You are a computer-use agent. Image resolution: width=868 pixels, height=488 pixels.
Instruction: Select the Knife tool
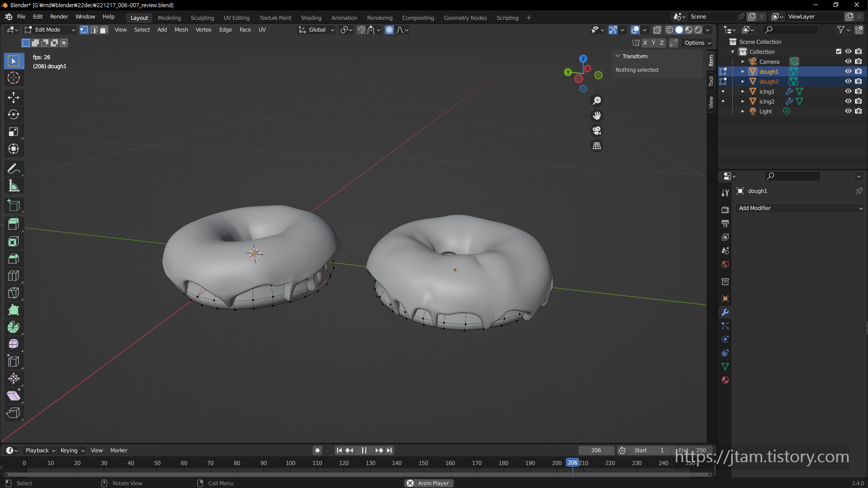(14, 293)
